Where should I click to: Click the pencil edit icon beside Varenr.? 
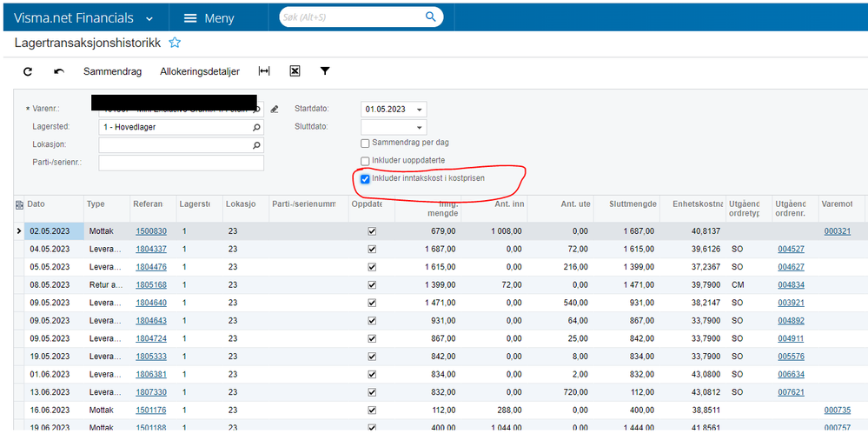(274, 110)
